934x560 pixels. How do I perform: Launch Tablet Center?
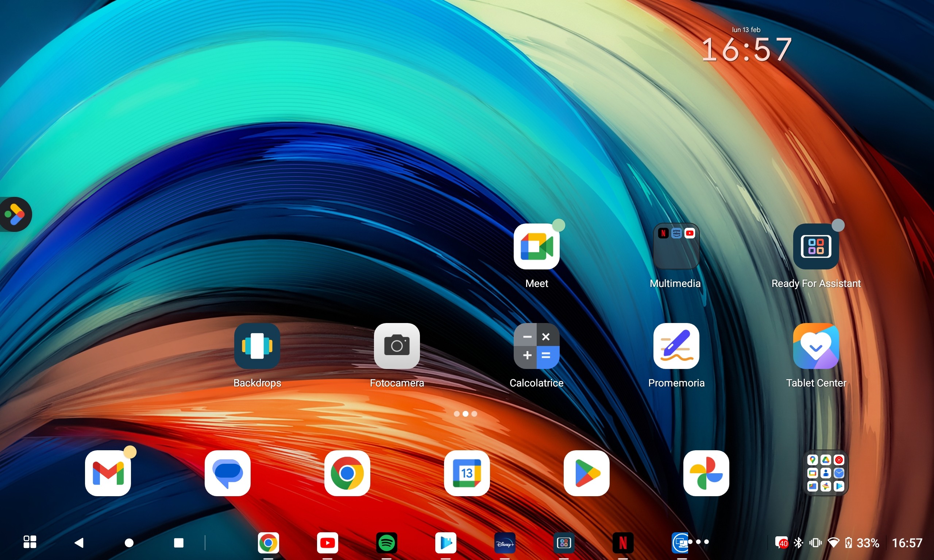816,346
